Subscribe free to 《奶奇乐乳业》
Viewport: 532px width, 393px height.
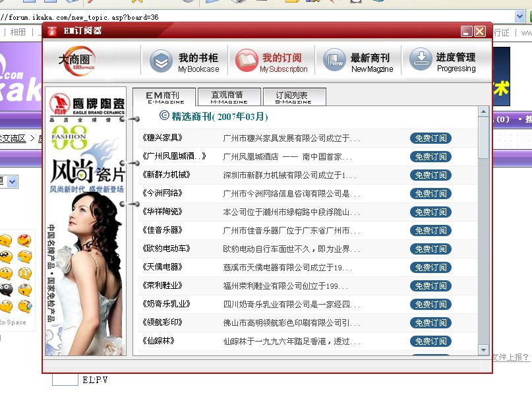(430, 305)
